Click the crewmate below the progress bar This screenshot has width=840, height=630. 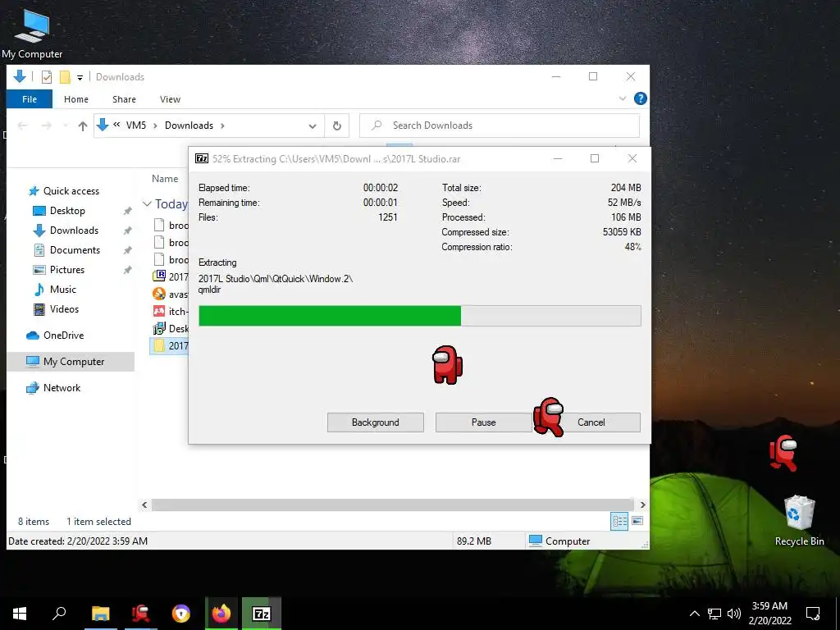pyautogui.click(x=447, y=365)
